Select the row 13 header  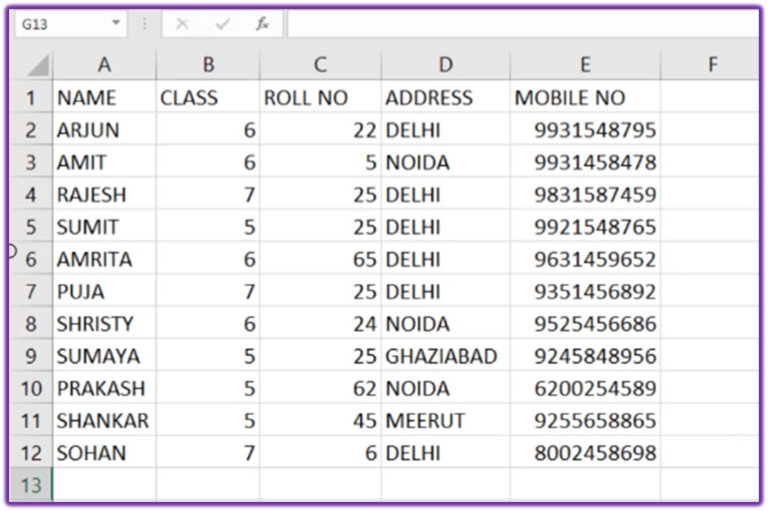[x=31, y=485]
